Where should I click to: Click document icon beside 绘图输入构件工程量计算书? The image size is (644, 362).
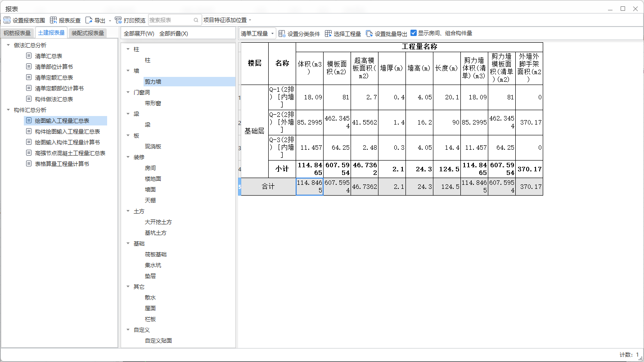click(x=29, y=143)
